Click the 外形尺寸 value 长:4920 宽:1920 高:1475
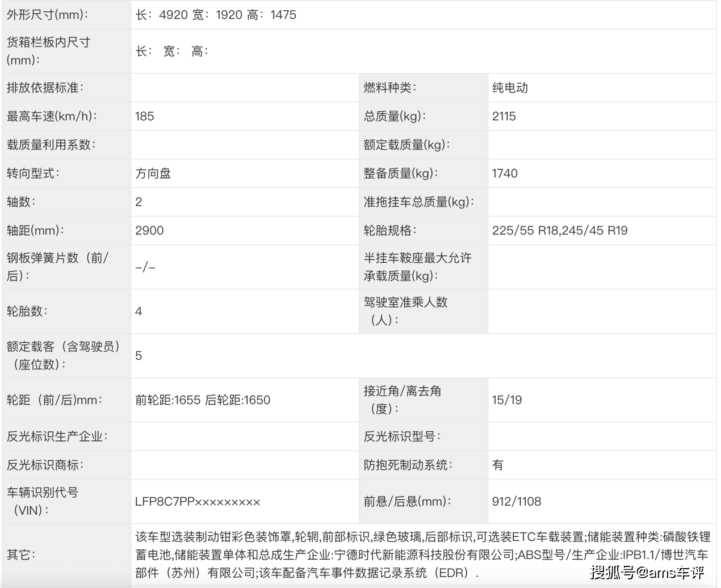This screenshot has width=721, height=588. coord(216,15)
